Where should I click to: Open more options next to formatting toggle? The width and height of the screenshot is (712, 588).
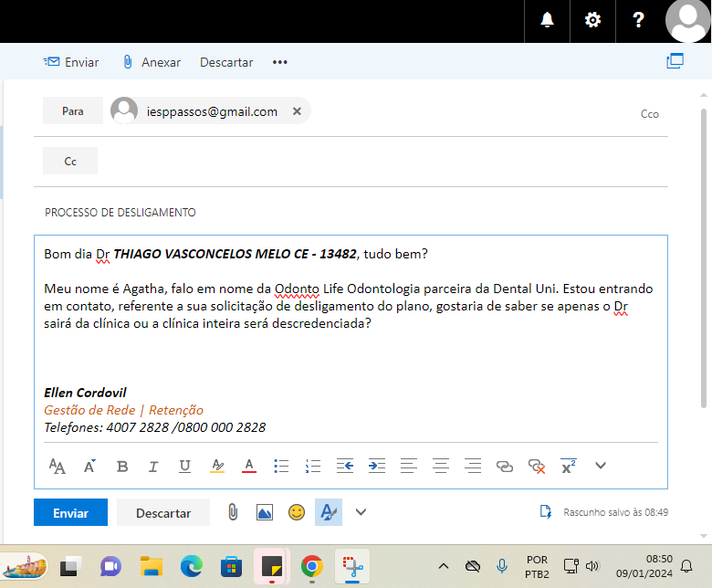[x=361, y=512]
